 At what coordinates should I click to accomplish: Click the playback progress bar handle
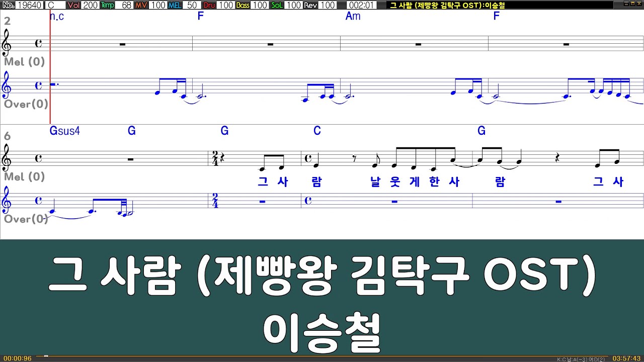(x=46, y=356)
